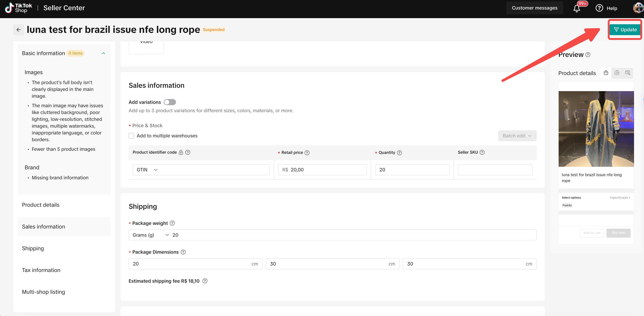Click the product preview image
Viewport: 644px width, 316px height.
(x=596, y=129)
